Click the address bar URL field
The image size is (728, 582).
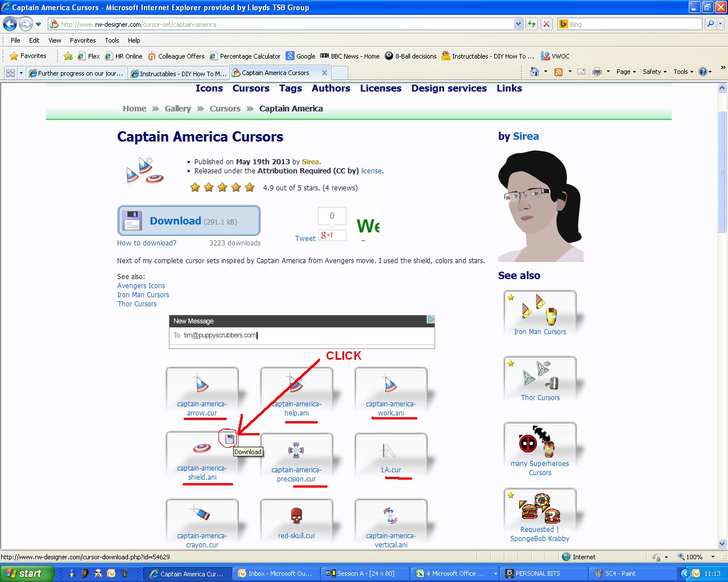click(x=282, y=24)
